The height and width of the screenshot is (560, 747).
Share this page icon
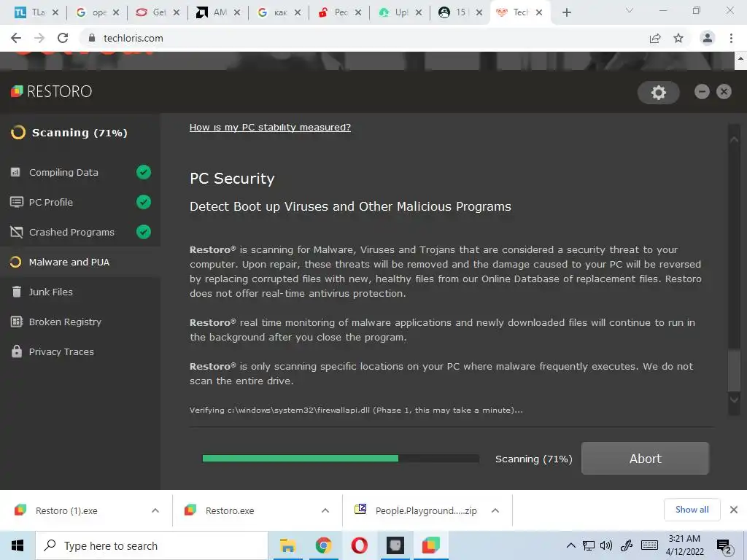pyautogui.click(x=655, y=38)
